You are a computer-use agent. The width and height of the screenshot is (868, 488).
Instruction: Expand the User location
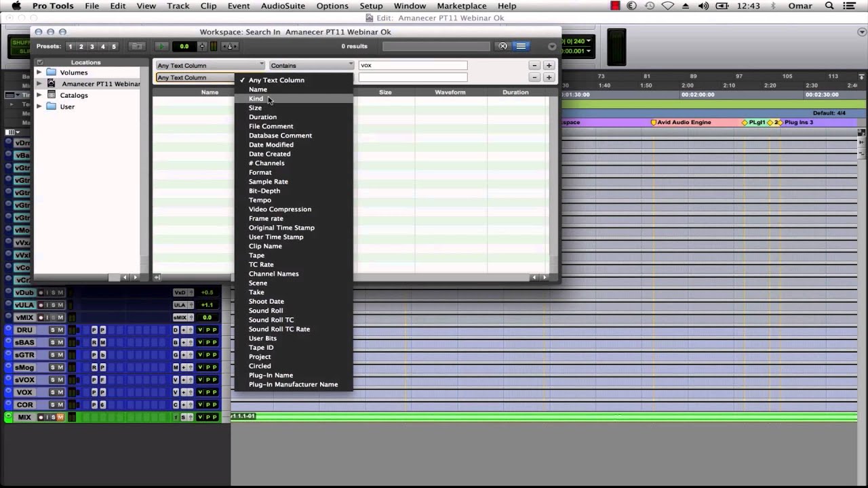39,106
